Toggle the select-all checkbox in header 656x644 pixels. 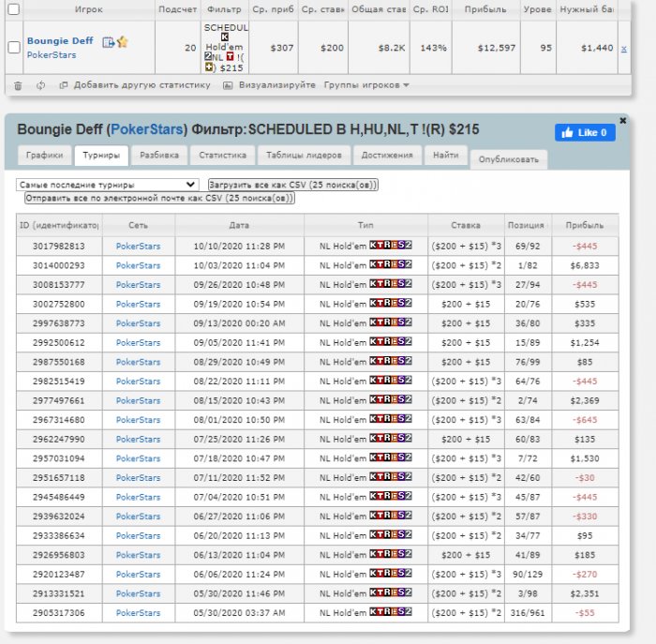pyautogui.click(x=14, y=8)
